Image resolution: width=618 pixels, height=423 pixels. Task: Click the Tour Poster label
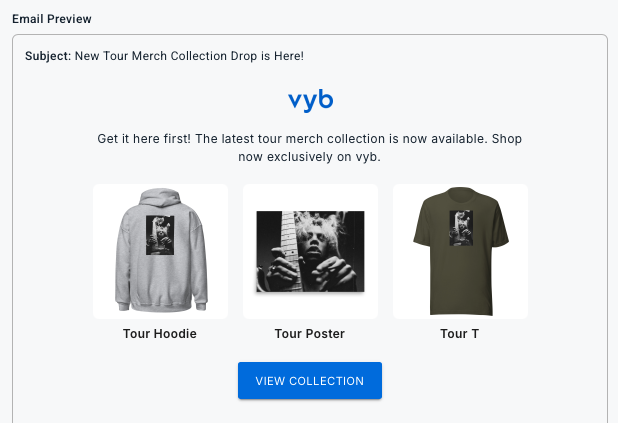[310, 334]
